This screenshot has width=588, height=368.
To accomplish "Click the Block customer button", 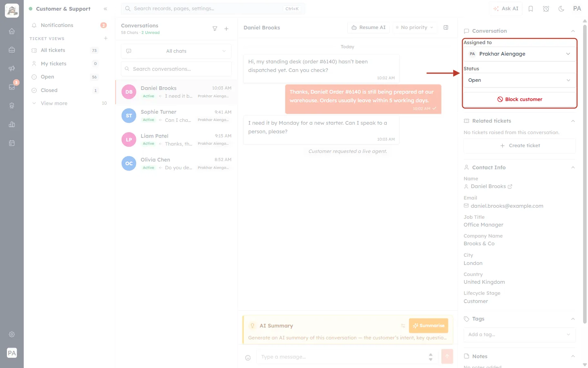I will click(519, 99).
